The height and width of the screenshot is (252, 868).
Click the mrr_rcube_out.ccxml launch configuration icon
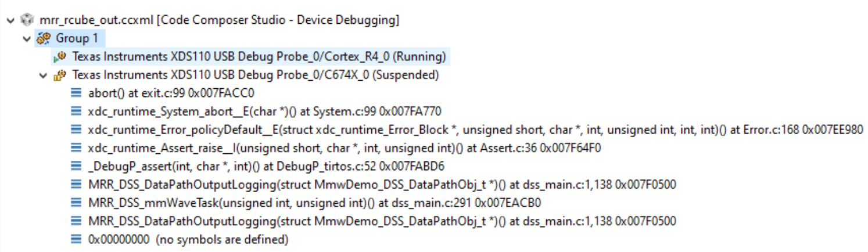[x=27, y=20]
